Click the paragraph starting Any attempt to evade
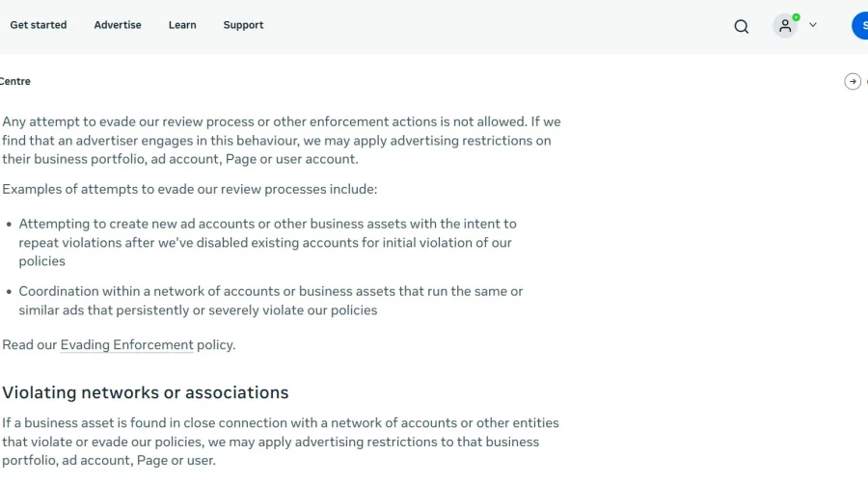The height and width of the screenshot is (482, 868). (282, 140)
